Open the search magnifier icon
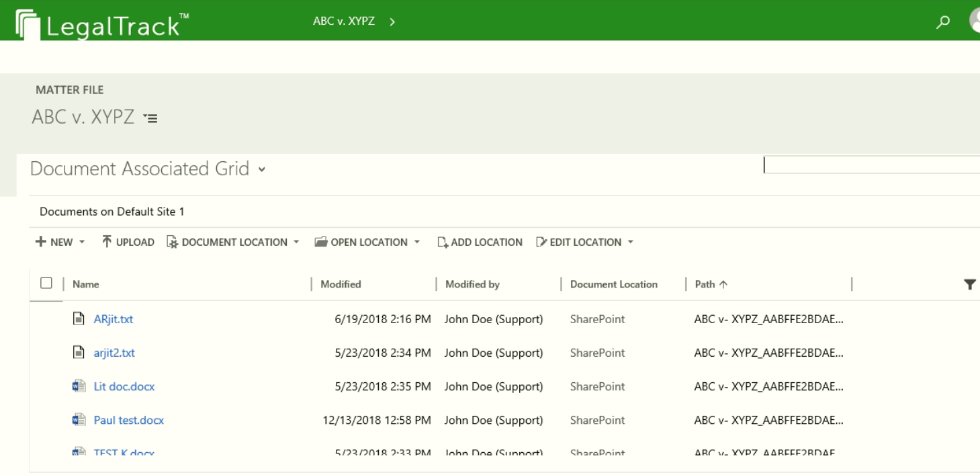Image resolution: width=980 pixels, height=475 pixels. (944, 21)
